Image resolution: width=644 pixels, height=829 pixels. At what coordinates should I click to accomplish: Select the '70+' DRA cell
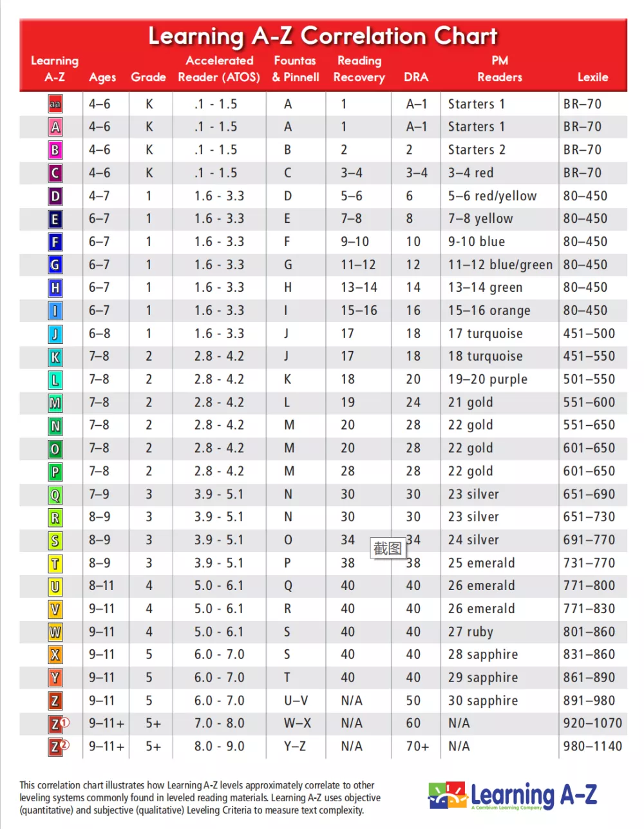point(417,747)
